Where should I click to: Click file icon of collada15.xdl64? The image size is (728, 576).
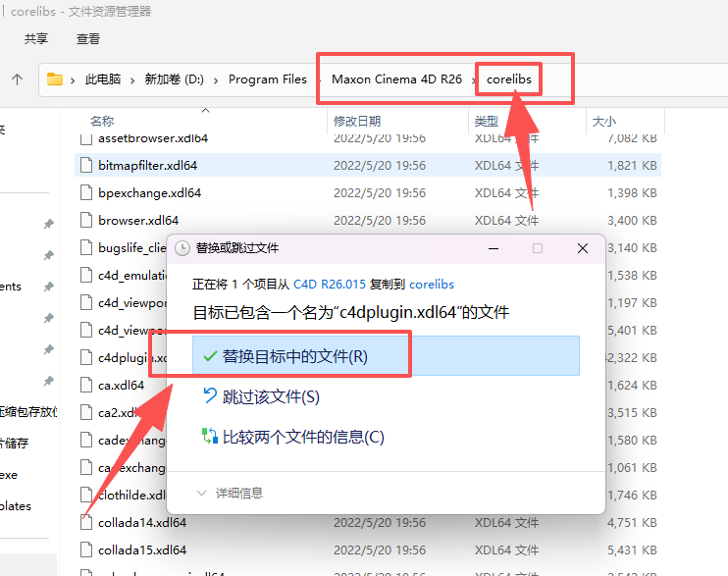click(x=86, y=550)
